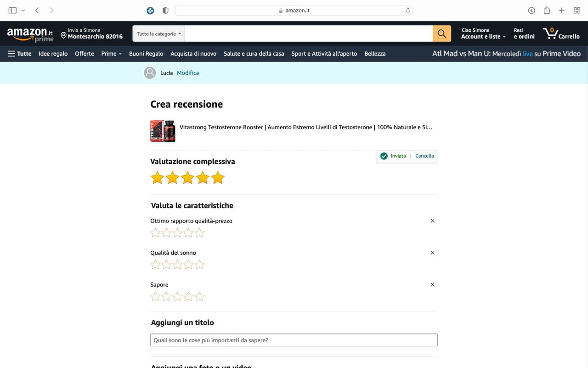Click the Safari sidebar toggle icon

pyautogui.click(x=12, y=10)
